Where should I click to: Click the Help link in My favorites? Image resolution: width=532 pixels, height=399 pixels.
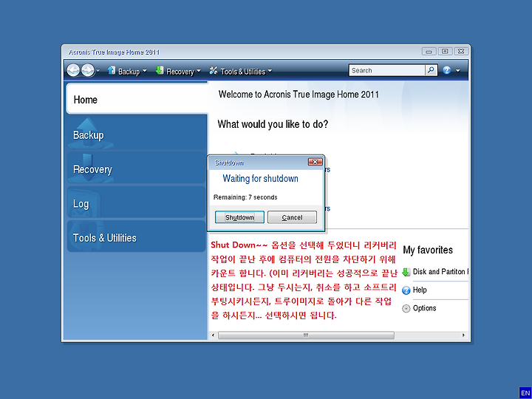click(x=420, y=290)
